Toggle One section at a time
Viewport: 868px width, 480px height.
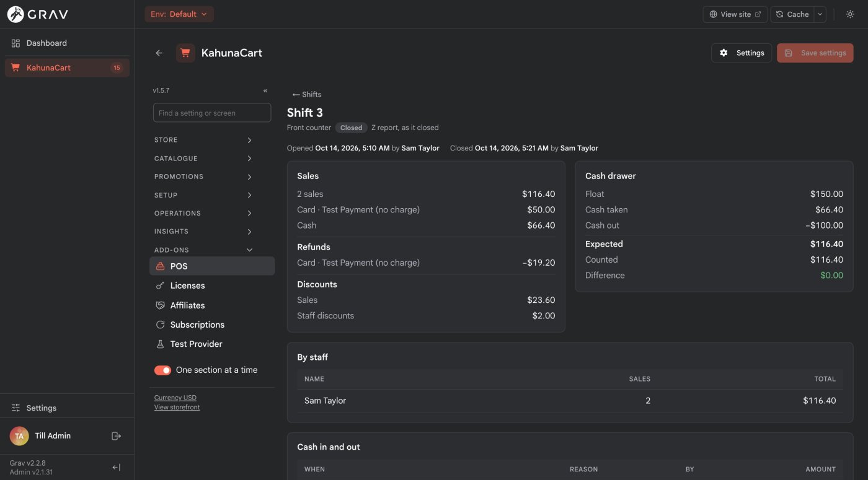(162, 370)
